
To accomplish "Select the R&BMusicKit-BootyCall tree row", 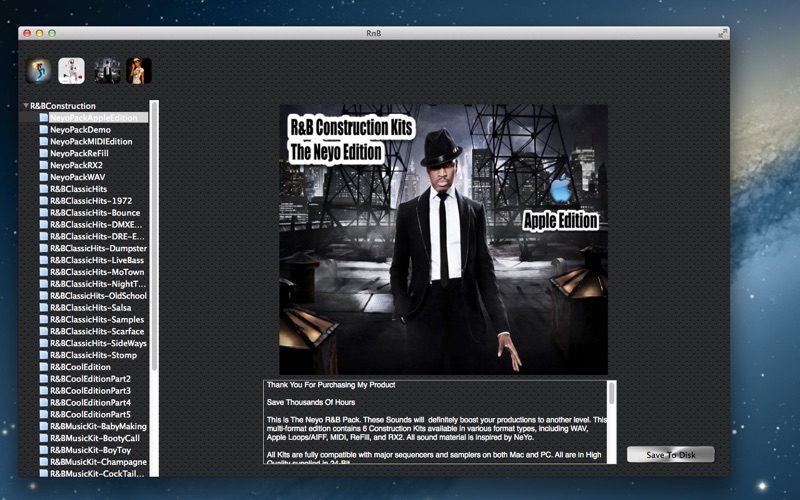I will pos(84,438).
